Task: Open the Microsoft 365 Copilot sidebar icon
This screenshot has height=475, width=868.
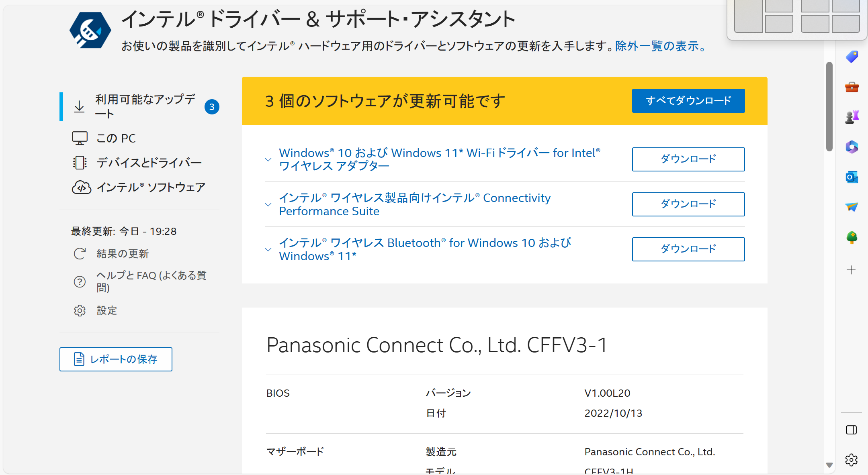Action: [x=852, y=147]
